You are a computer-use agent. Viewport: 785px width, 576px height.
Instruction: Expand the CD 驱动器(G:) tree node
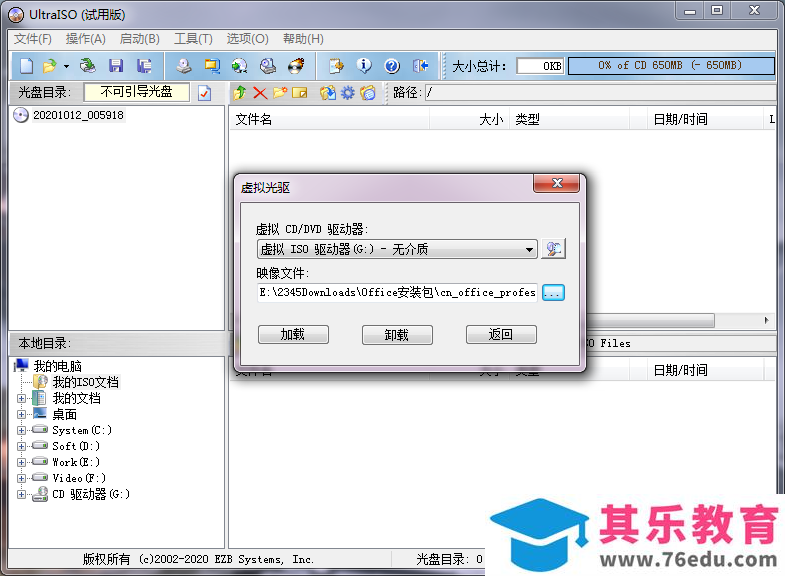(22, 494)
